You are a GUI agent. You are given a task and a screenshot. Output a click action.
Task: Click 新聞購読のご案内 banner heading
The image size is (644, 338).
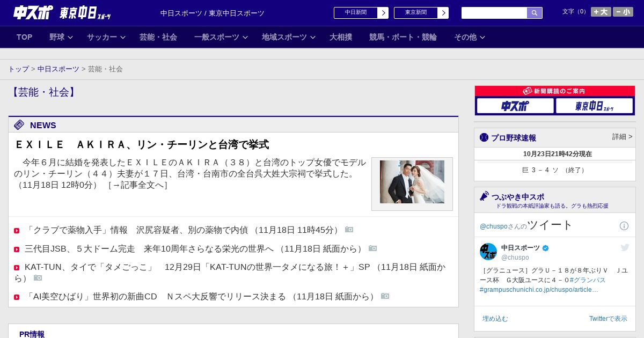pos(555,91)
